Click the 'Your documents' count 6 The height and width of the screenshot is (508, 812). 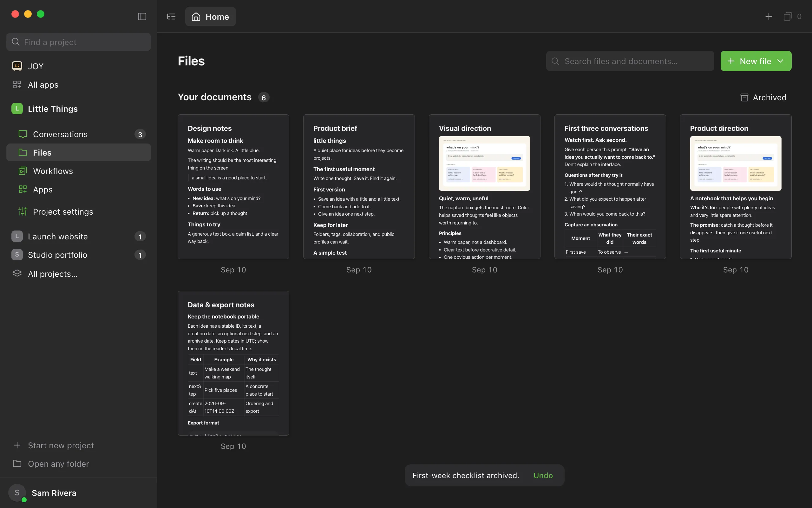264,97
